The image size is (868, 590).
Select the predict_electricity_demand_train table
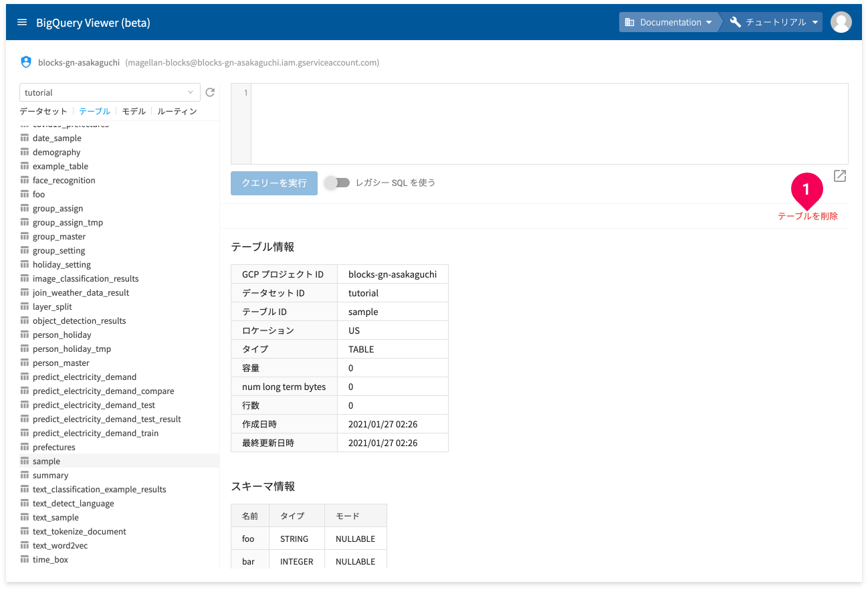pos(96,433)
